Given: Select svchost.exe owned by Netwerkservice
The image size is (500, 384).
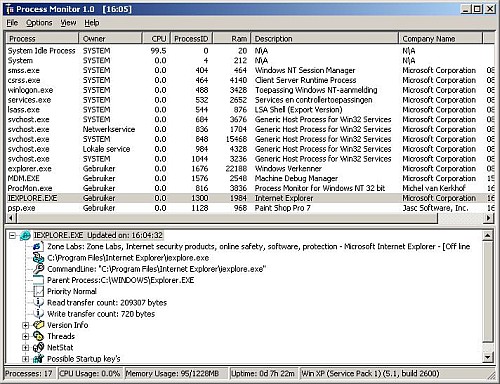Looking at the screenshot, I should click(250, 129).
